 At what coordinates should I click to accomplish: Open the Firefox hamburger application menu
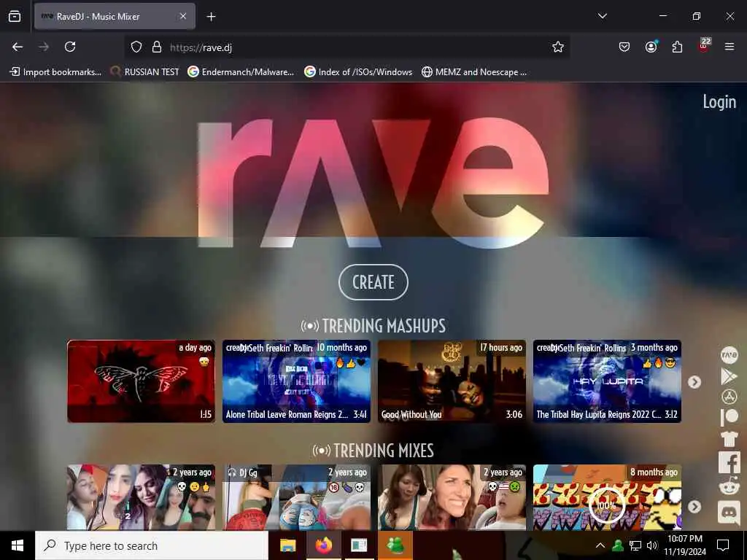click(x=729, y=47)
